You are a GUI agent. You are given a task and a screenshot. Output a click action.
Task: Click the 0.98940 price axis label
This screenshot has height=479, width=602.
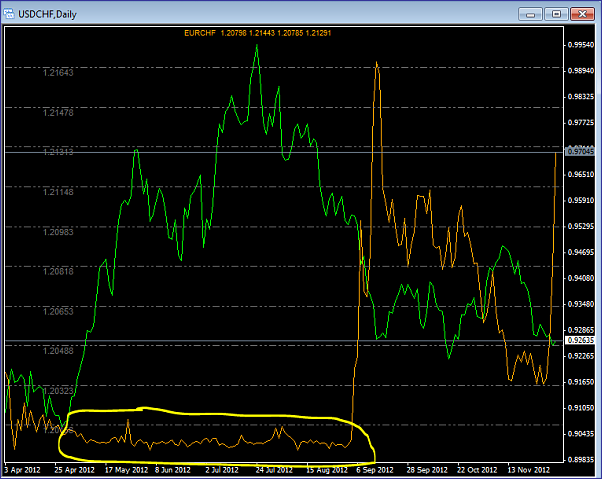[x=580, y=71]
